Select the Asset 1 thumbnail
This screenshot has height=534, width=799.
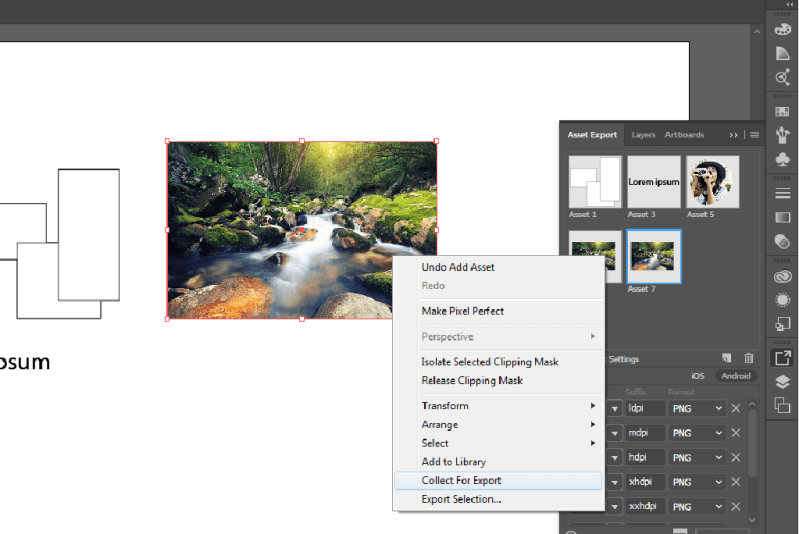tap(595, 182)
